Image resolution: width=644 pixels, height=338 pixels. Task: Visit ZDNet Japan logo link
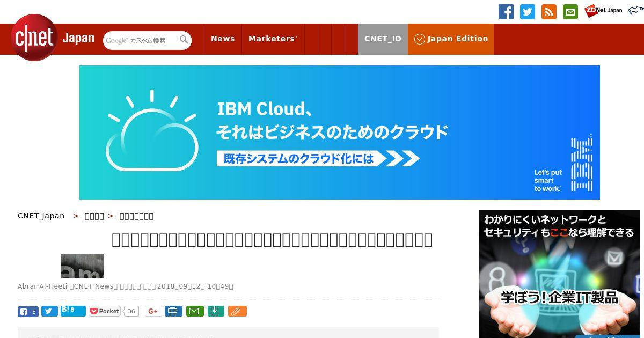point(603,10)
